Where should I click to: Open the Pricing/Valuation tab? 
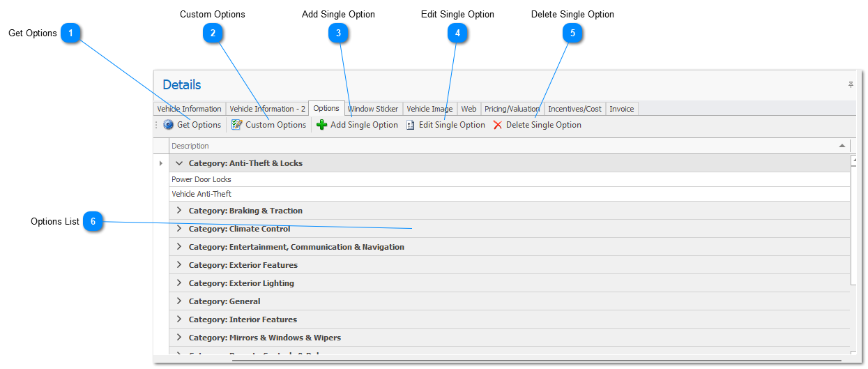(x=512, y=109)
